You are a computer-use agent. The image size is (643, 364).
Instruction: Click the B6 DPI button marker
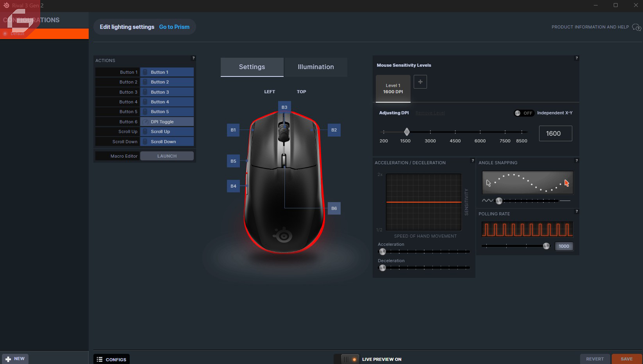pyautogui.click(x=334, y=208)
